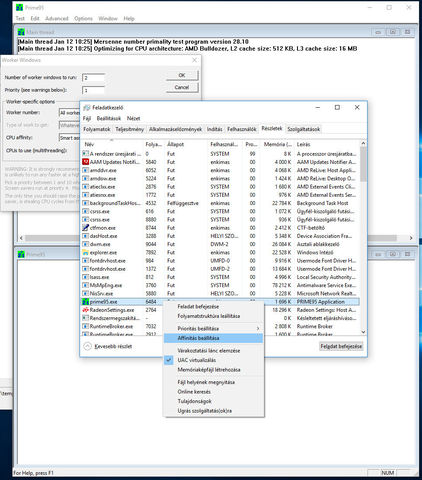Select the AAM Updates Notifier process icon
The width and height of the screenshot is (422, 480).
[x=85, y=162]
